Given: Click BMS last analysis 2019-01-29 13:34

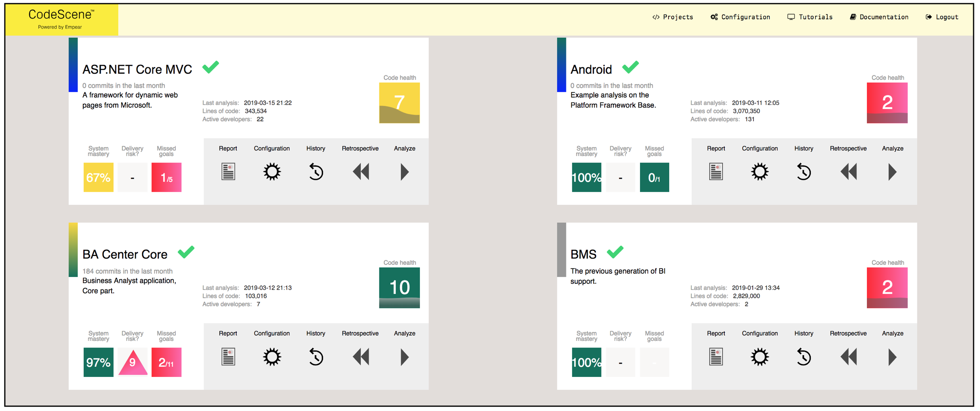Looking at the screenshot, I should coord(756,288).
